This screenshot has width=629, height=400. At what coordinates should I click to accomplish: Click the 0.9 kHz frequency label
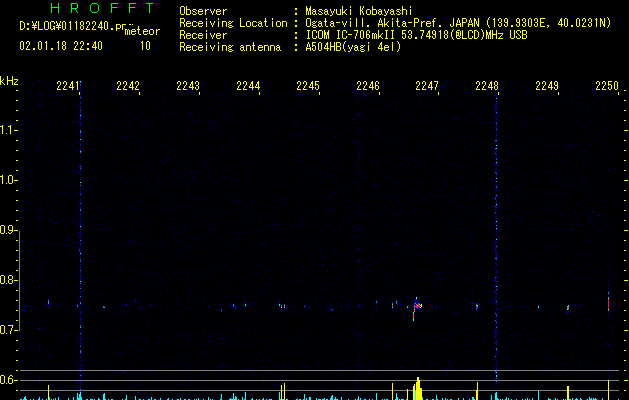[8, 230]
